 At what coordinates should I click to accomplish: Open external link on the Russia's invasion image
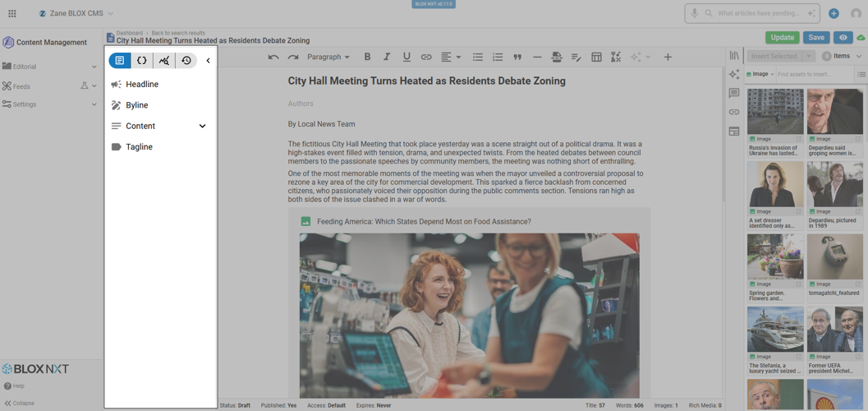[x=798, y=139]
